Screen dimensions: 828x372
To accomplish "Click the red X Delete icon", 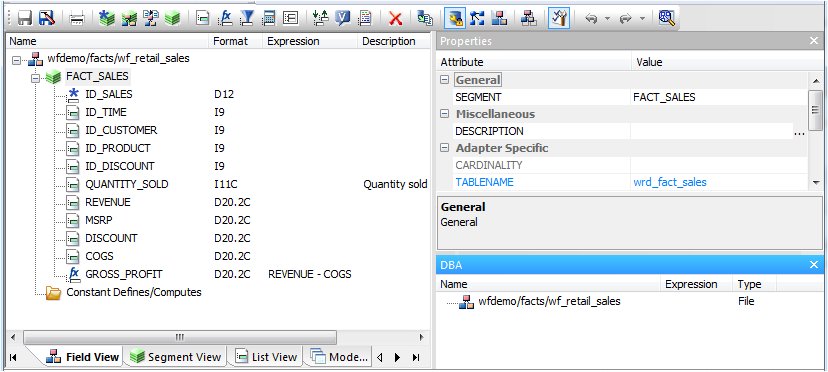I will pyautogui.click(x=396, y=18).
